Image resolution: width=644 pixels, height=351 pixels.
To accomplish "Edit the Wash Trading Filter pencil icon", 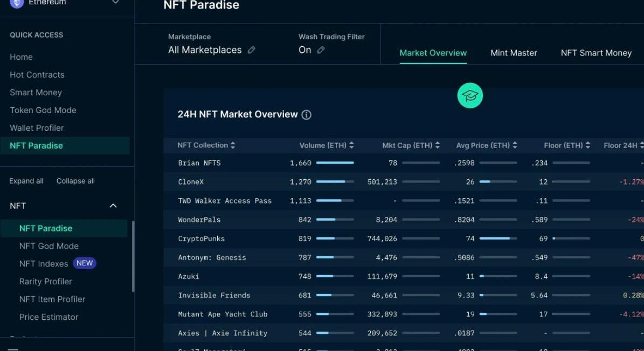I will [x=321, y=50].
